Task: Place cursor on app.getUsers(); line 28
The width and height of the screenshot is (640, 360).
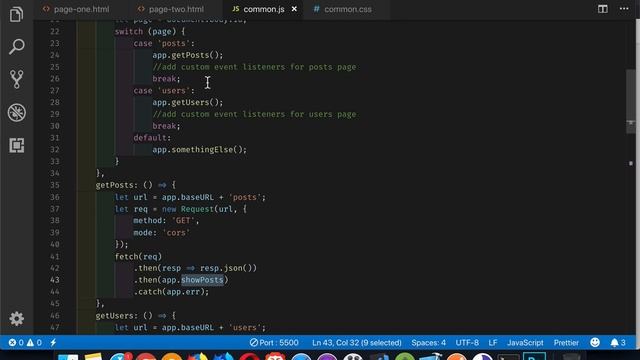Action: [x=188, y=102]
